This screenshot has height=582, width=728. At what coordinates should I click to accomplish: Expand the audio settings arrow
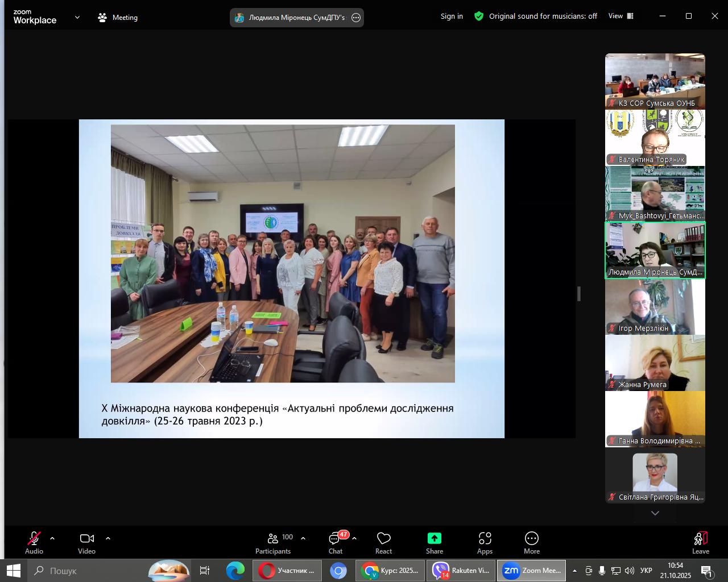click(52, 538)
